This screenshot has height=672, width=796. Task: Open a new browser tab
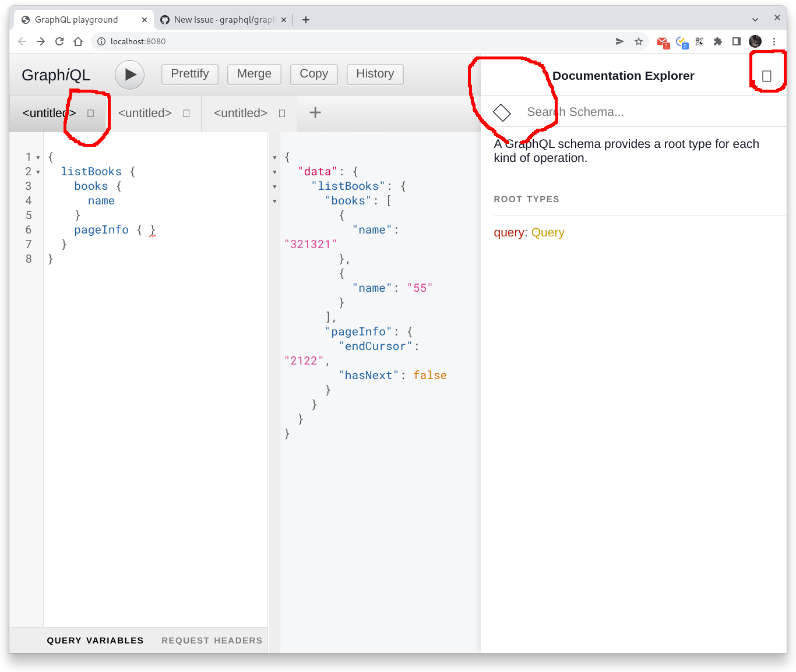pos(306,20)
